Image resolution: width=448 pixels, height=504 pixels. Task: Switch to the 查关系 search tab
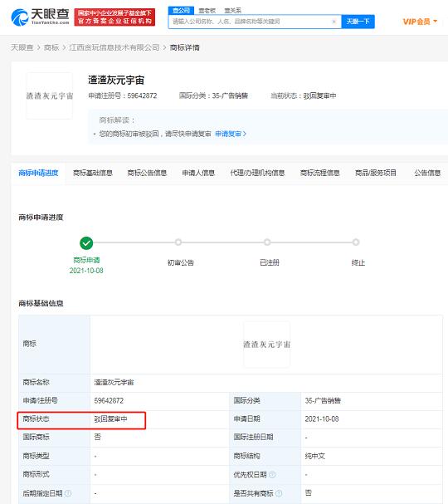point(232,11)
